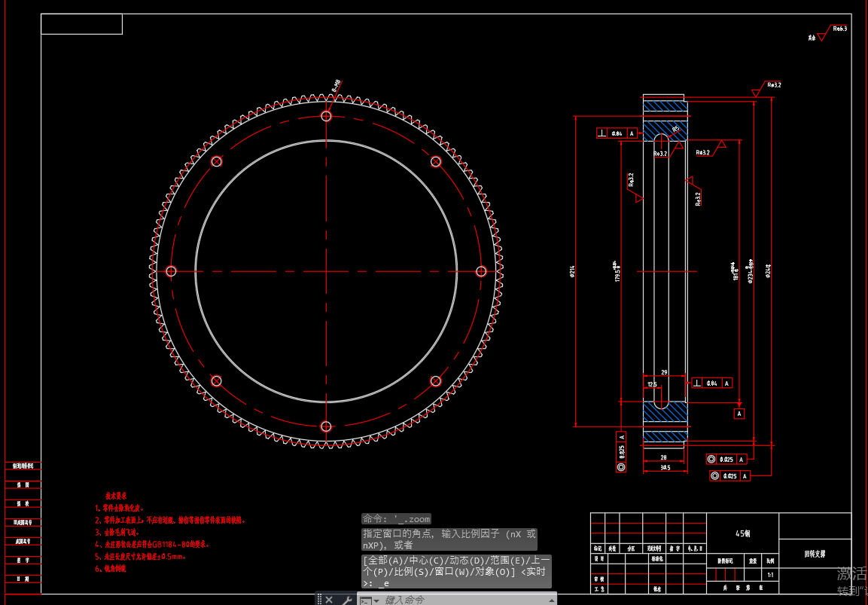This screenshot has width=868, height=605.
Task: Select the "技术要求" heading text
Action: 116,495
